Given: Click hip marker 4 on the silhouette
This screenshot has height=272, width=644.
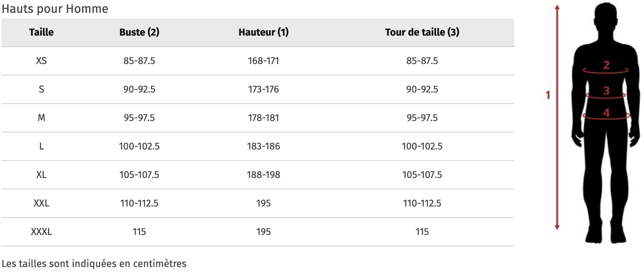Looking at the screenshot, I should [x=606, y=113].
